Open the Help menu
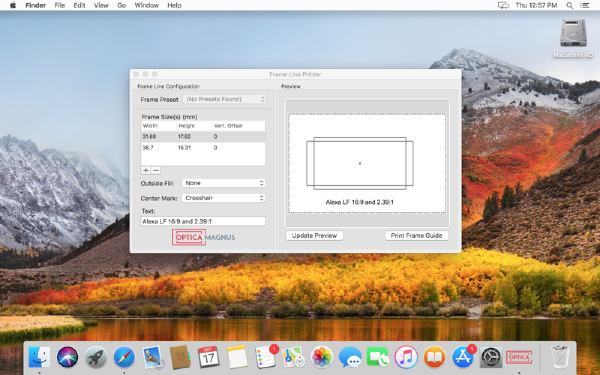The width and height of the screenshot is (600, 375). 174,5
